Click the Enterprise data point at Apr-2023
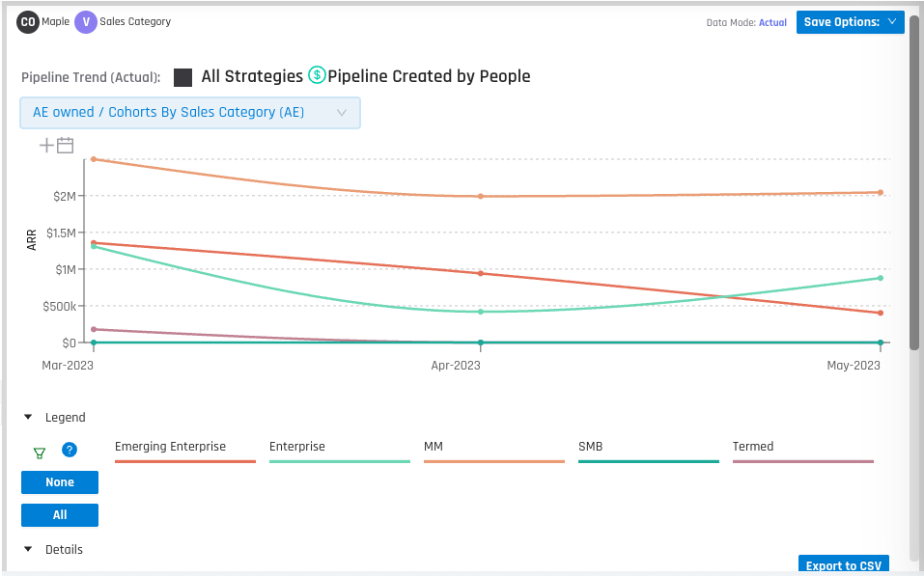924x576 pixels. coord(481,312)
